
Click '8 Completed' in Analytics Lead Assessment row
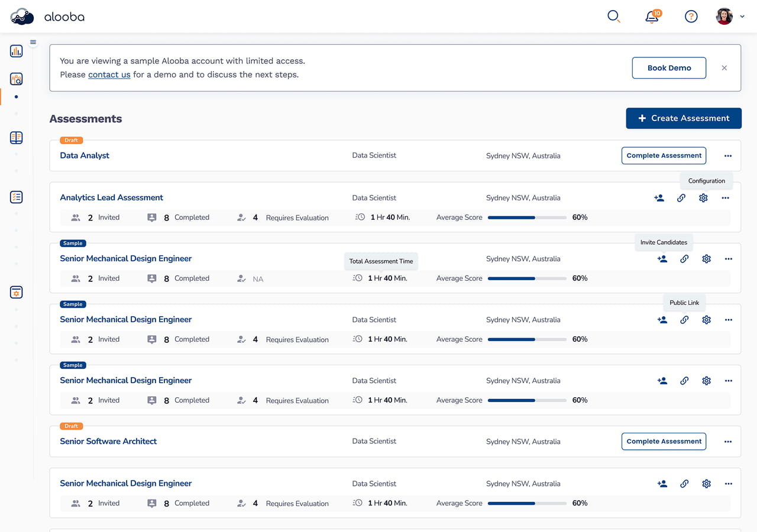coord(178,218)
